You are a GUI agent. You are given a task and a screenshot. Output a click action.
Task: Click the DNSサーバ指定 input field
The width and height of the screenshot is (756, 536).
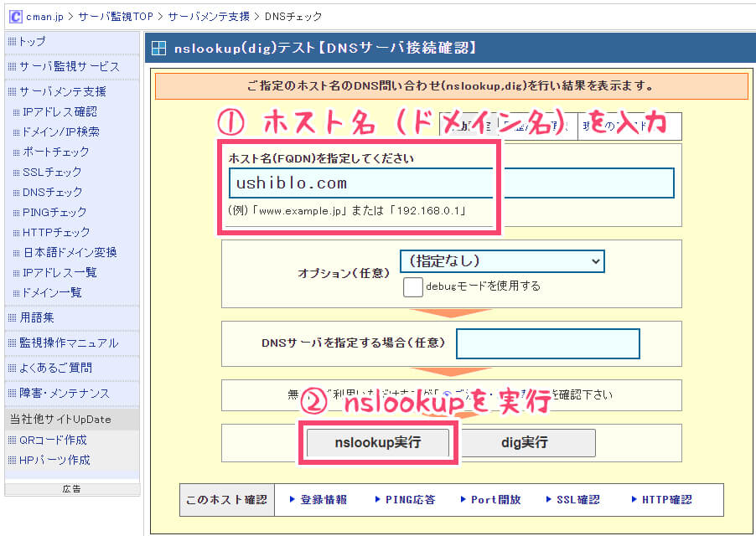coord(547,343)
